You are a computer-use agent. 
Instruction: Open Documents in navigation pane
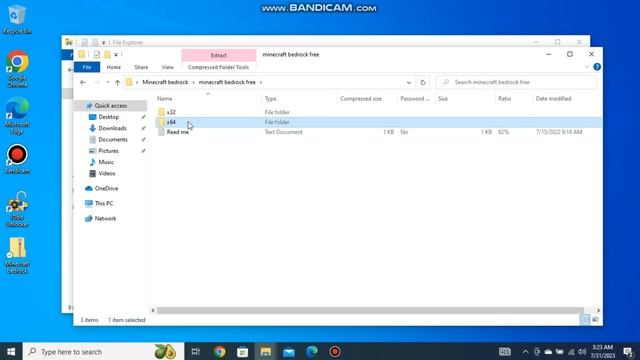tap(113, 140)
